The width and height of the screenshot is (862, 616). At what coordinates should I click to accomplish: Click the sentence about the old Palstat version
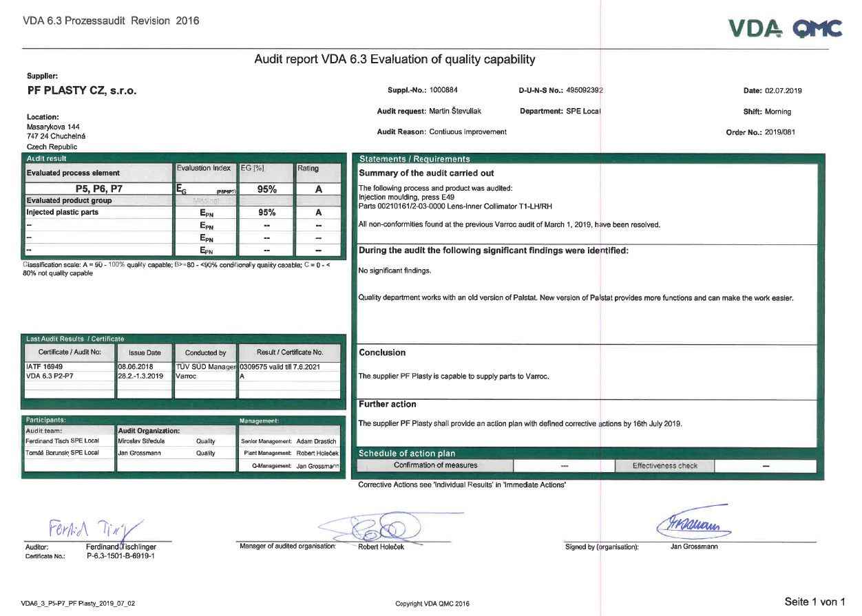576,298
